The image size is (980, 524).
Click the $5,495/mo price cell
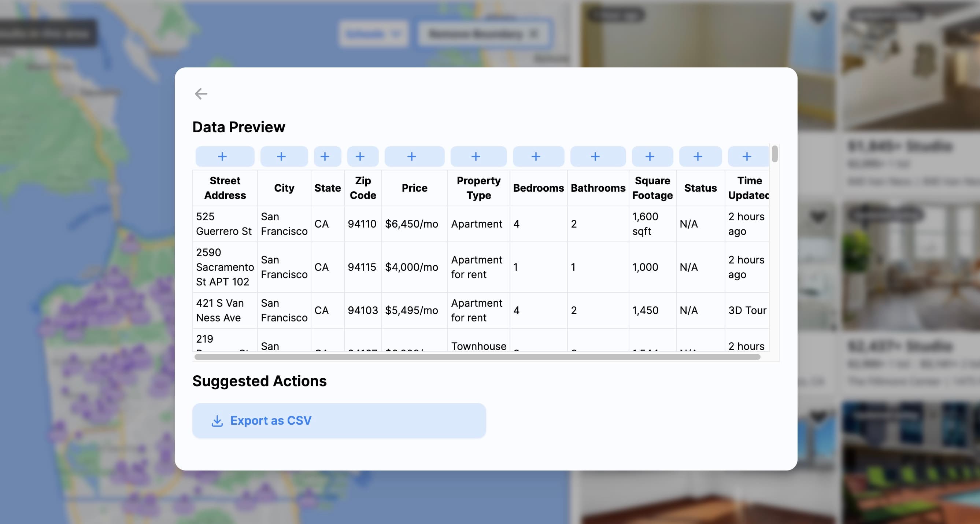coord(415,310)
